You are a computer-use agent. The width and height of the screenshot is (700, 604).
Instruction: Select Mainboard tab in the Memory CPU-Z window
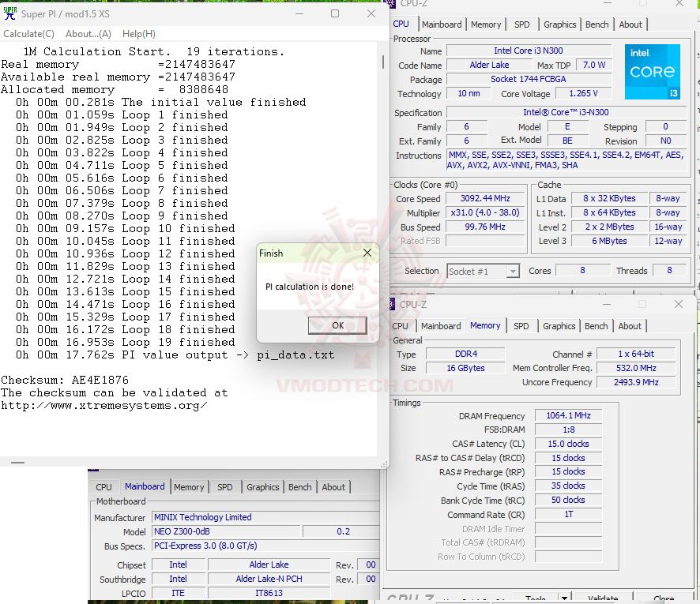coord(441,326)
